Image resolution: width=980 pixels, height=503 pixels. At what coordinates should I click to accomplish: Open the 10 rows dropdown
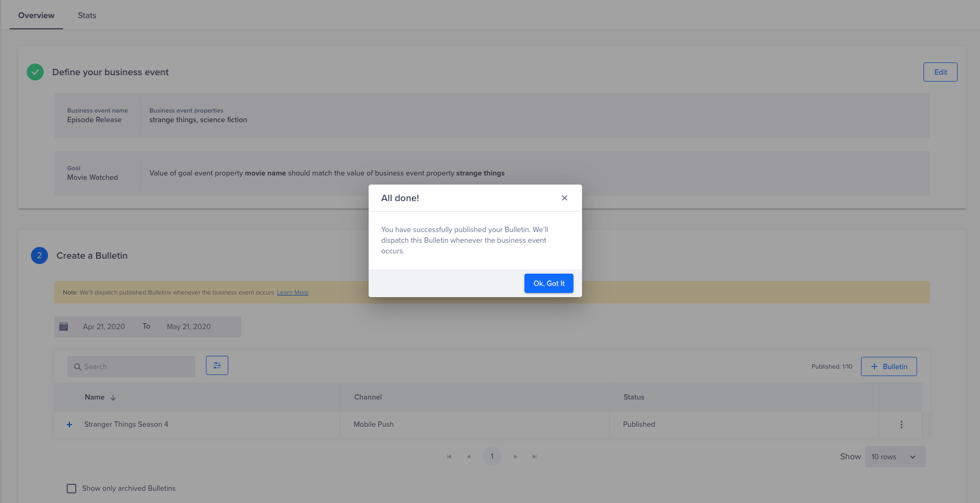click(895, 457)
